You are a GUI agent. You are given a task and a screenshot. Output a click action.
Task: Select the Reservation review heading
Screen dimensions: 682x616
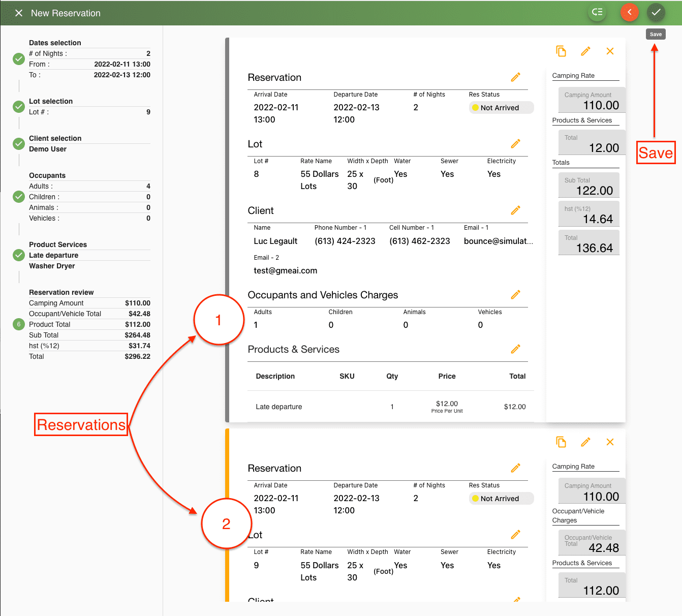[61, 292]
